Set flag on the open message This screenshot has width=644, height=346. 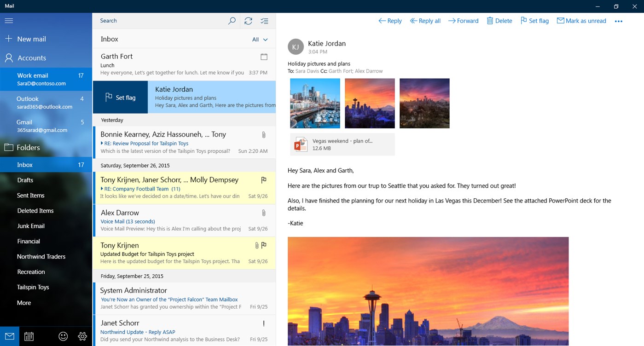click(x=534, y=21)
